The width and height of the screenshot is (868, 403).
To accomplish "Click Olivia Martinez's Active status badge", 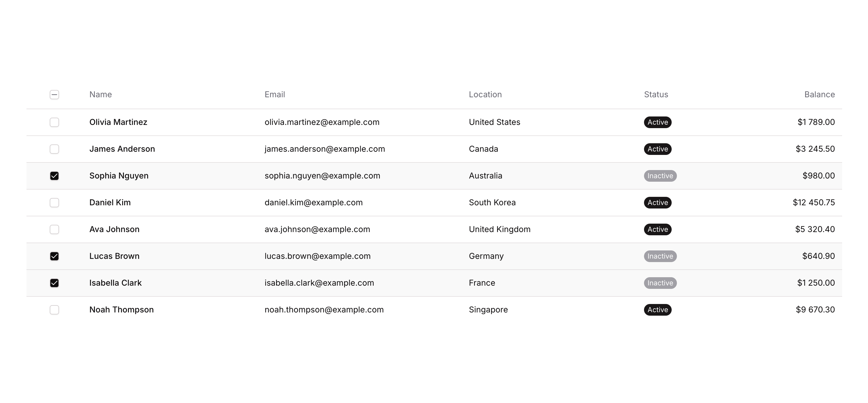I will (657, 122).
